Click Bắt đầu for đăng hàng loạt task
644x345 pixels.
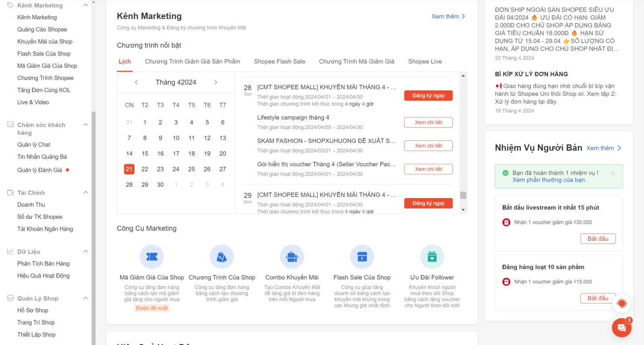598,298
